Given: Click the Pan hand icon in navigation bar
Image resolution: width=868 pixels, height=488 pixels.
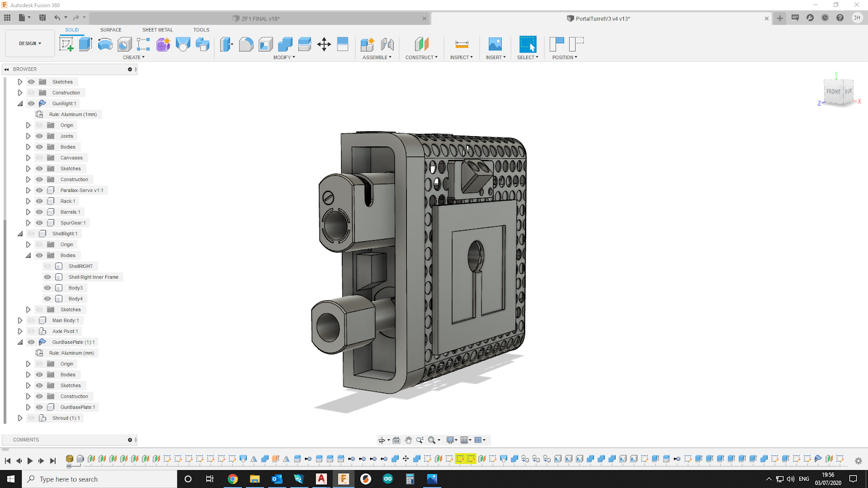Looking at the screenshot, I should (x=408, y=440).
